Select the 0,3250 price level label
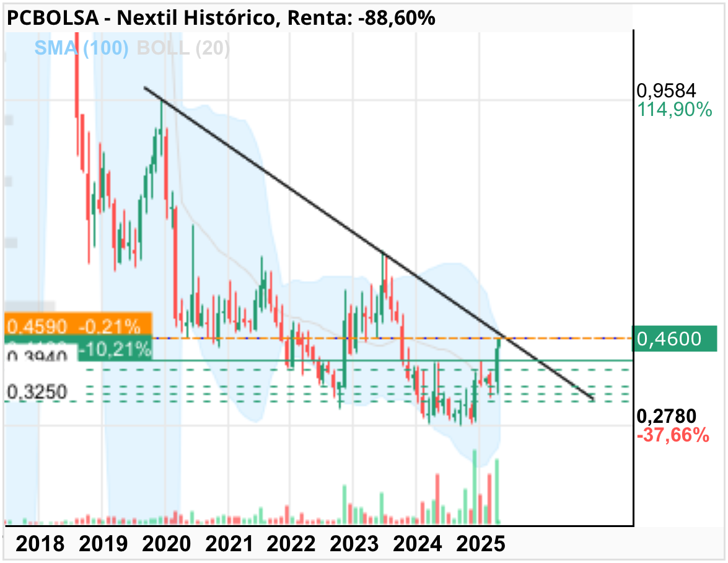The height and width of the screenshot is (563, 728). click(37, 392)
